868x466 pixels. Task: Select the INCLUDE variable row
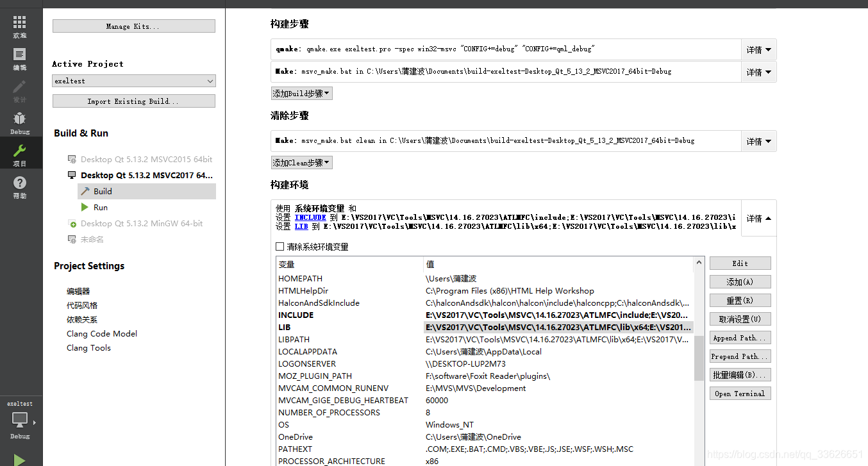tap(485, 315)
